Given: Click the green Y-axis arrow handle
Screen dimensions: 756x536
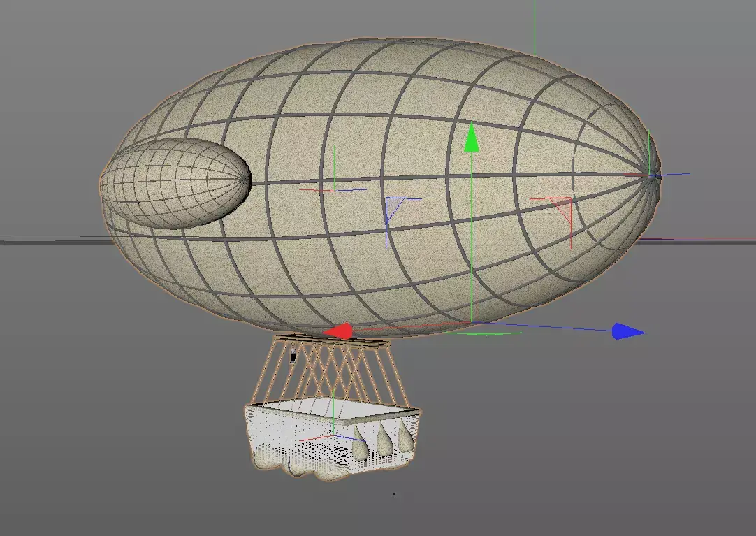Looking at the screenshot, I should [472, 138].
